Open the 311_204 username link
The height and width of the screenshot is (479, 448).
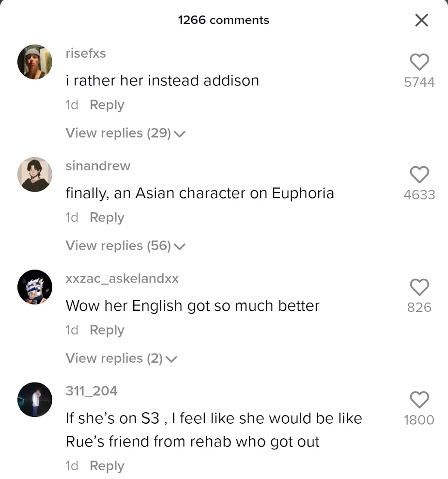[92, 391]
